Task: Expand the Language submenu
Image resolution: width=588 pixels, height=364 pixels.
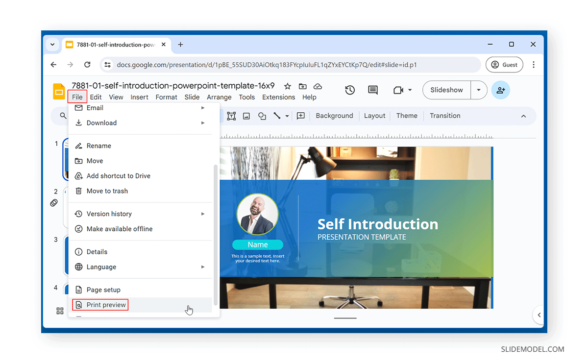Action: click(x=203, y=267)
